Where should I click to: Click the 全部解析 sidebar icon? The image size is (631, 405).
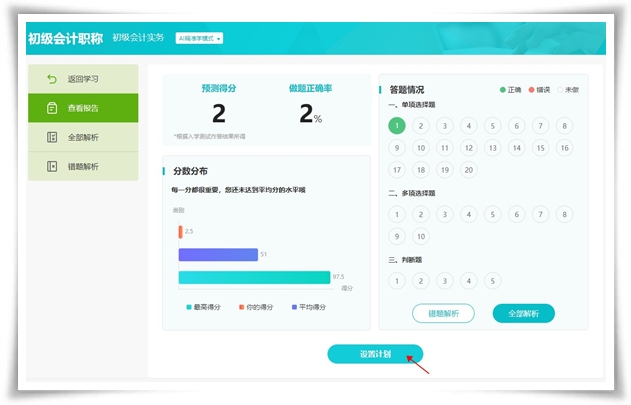coord(52,137)
